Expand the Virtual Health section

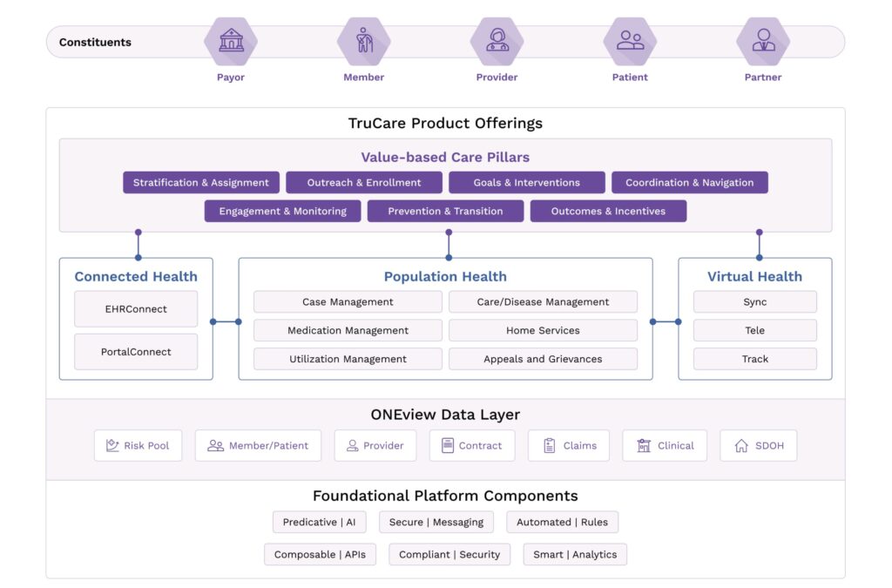[754, 276]
